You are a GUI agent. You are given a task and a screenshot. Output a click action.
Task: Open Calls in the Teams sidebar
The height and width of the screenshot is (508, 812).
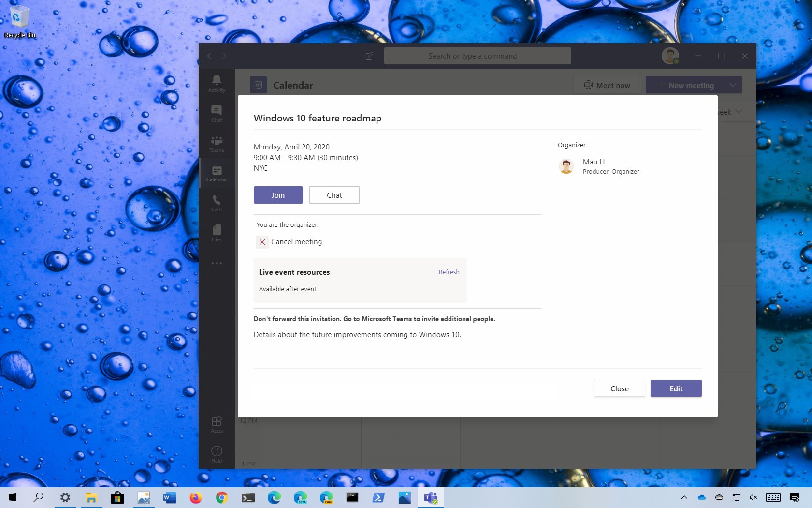pyautogui.click(x=217, y=203)
